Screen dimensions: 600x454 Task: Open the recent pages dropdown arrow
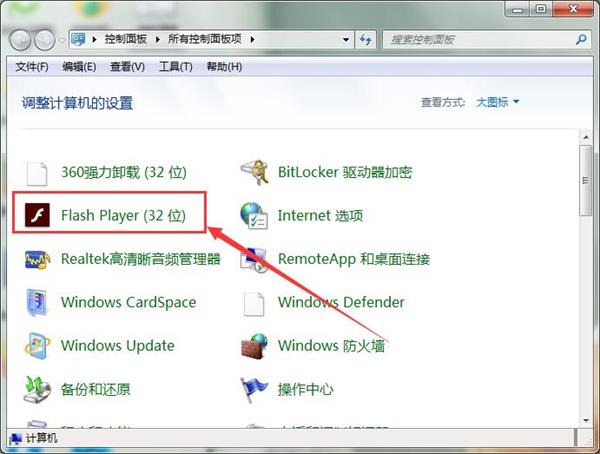click(62, 40)
